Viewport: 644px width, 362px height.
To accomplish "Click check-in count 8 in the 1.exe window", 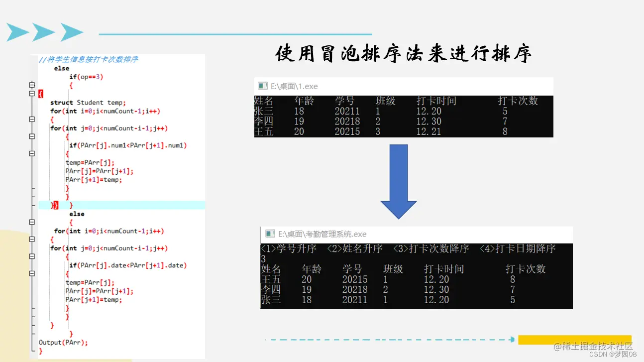I will [x=505, y=132].
